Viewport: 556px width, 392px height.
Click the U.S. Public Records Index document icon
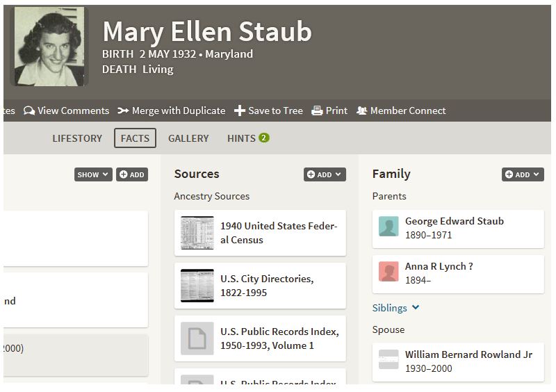point(197,338)
